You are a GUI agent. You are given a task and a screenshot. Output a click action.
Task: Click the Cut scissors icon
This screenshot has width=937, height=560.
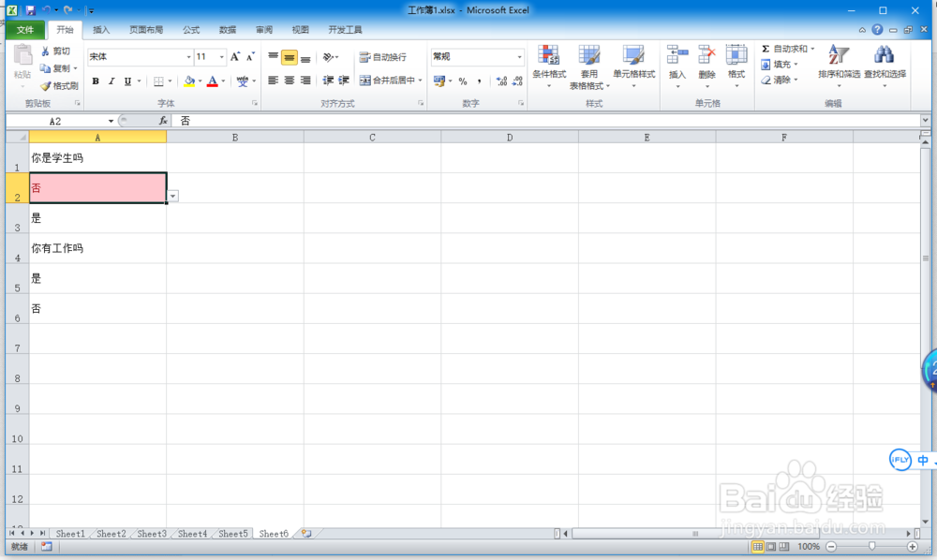click(45, 52)
